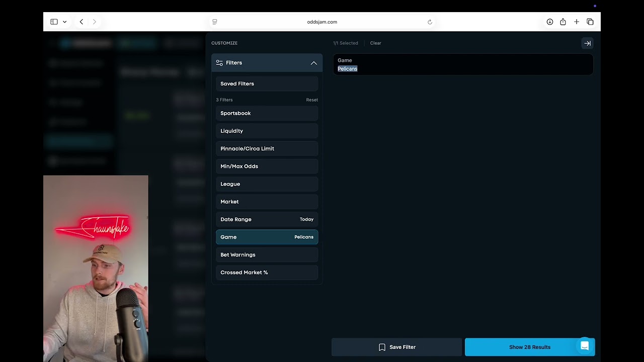
Task: Go forward with the browser forward arrow
Action: point(95,22)
